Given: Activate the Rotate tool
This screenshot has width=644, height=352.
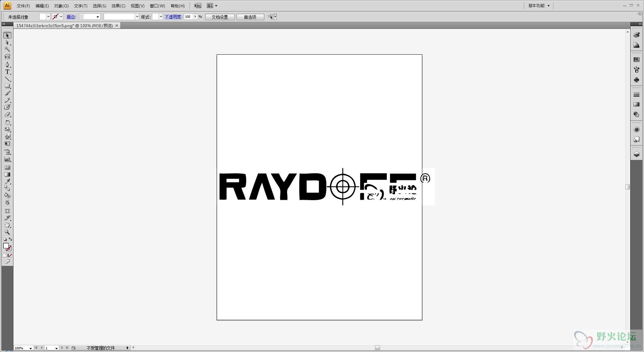Looking at the screenshot, I should click(x=7, y=122).
